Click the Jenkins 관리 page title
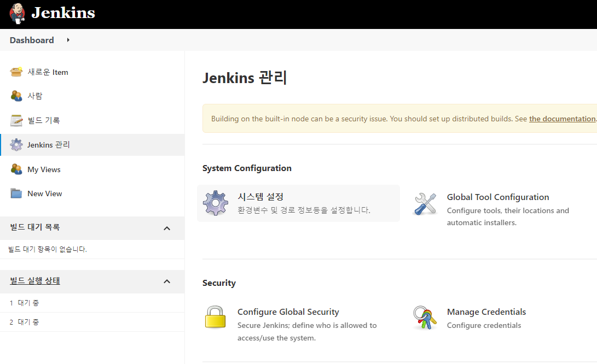This screenshot has height=364, width=597. [245, 78]
